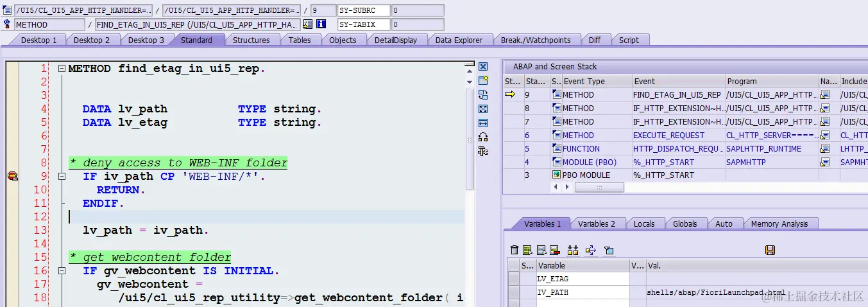Click the SAPLHTTP_RUNTIME program cell
The height and width of the screenshot is (307, 868).
pyautogui.click(x=772, y=148)
